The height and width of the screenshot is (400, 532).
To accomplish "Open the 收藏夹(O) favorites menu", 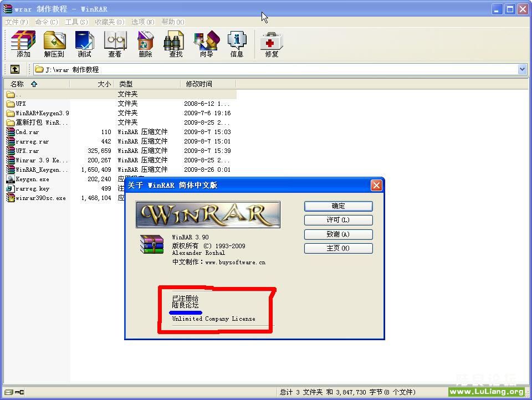I will tap(109, 22).
